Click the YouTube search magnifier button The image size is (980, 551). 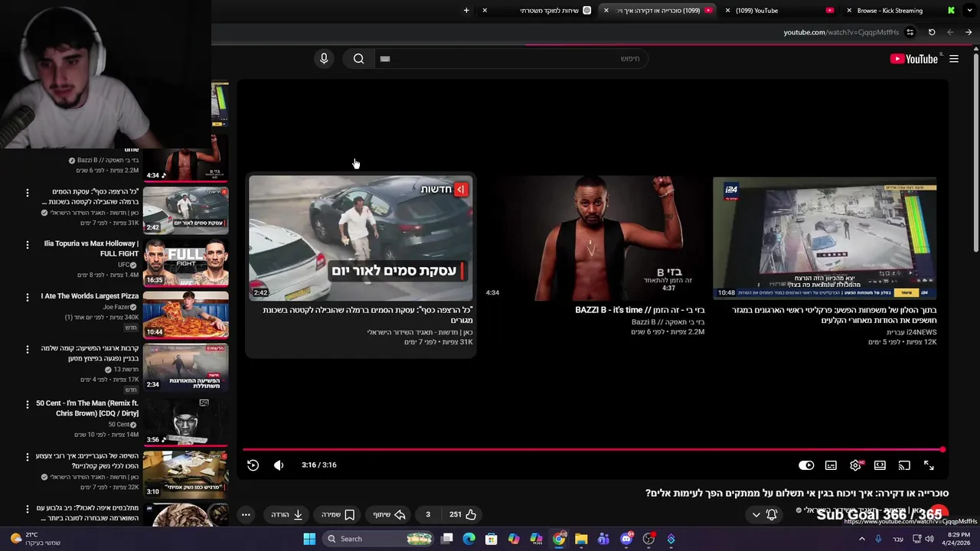tap(358, 58)
